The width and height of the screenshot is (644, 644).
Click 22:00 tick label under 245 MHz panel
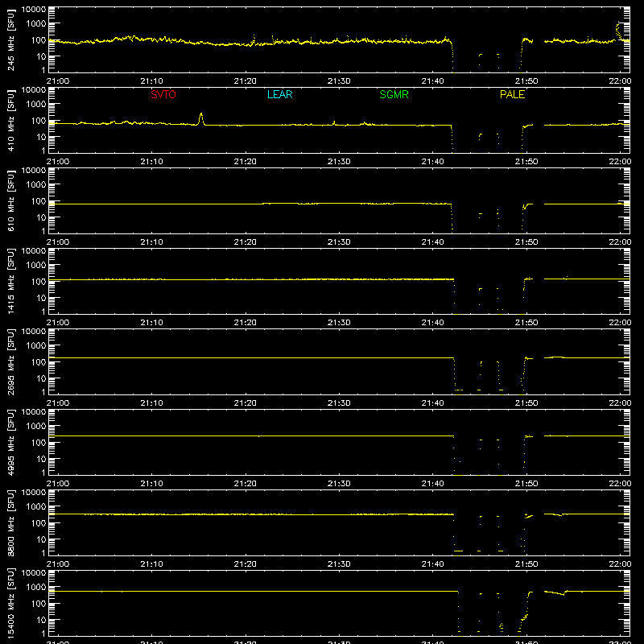[x=620, y=81]
